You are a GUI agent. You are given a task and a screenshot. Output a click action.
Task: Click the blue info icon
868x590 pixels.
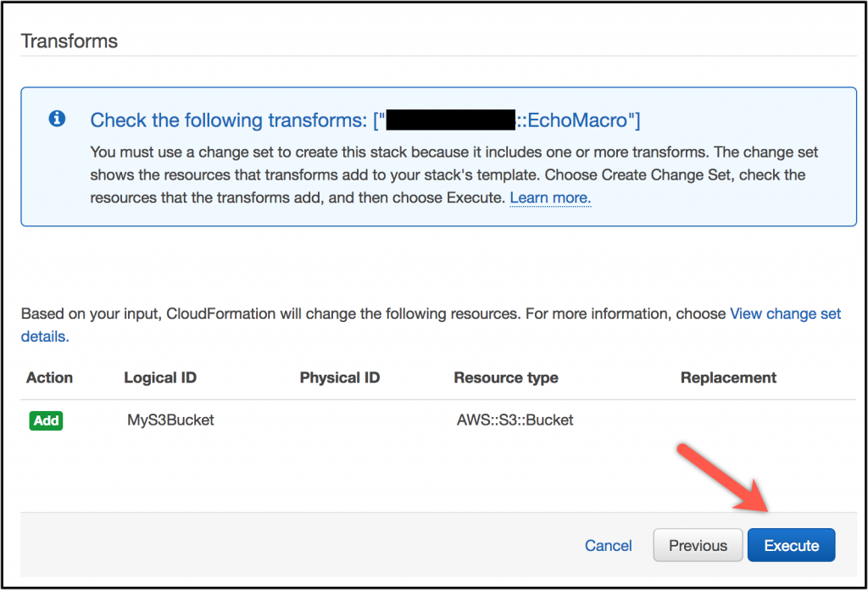click(x=57, y=119)
